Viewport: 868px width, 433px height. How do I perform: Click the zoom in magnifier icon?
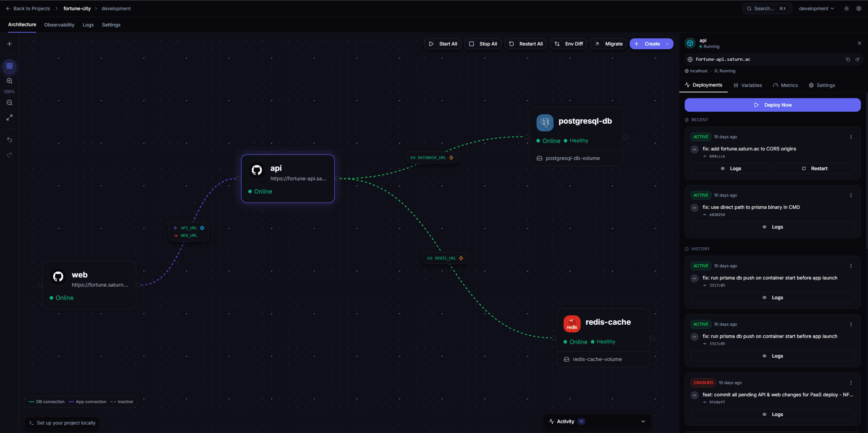click(10, 81)
